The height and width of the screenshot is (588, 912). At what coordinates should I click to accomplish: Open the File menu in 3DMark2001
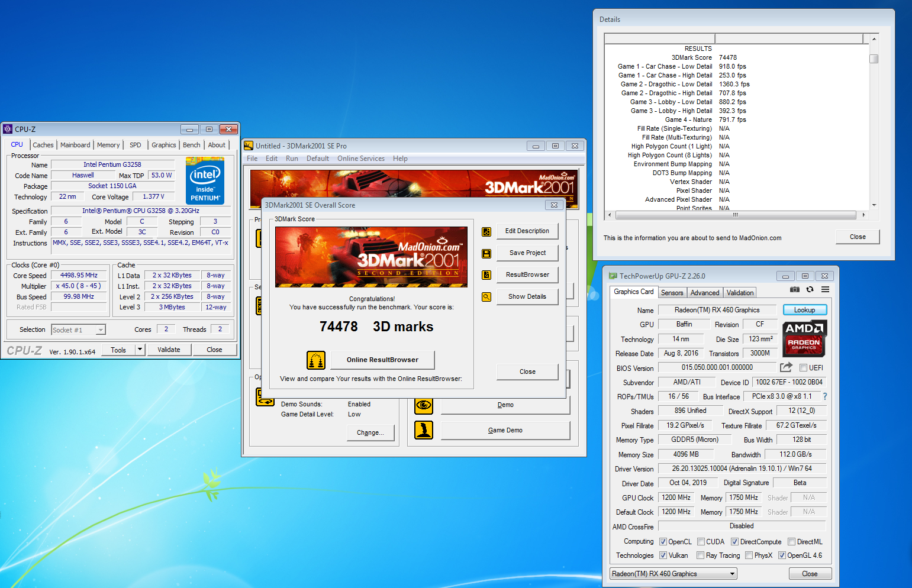pyautogui.click(x=252, y=159)
